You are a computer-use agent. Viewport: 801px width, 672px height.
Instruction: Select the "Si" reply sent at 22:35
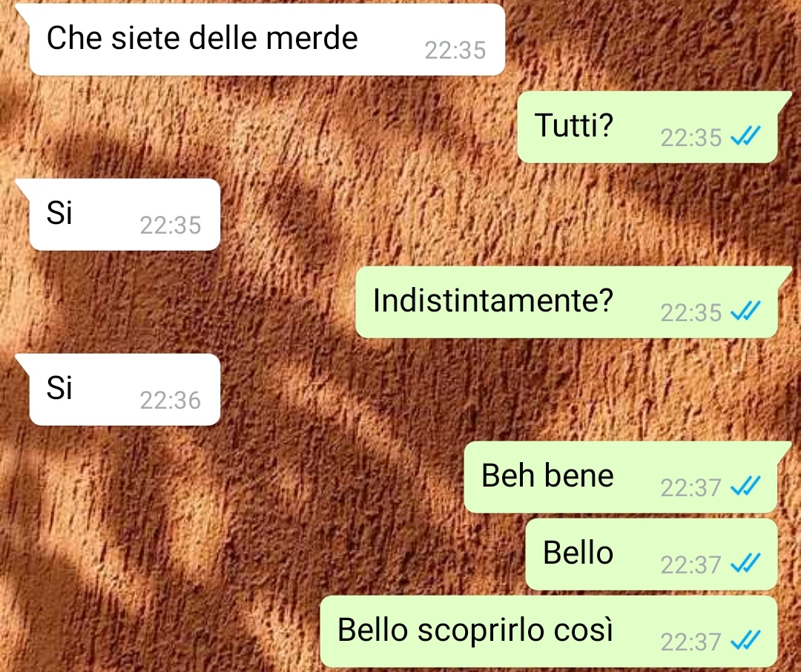[x=125, y=214]
